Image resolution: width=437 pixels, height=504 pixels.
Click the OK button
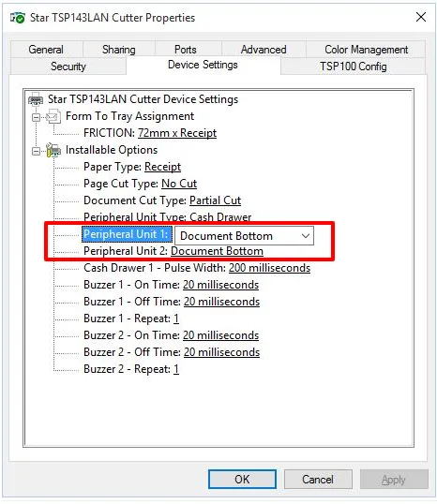pyautogui.click(x=242, y=480)
